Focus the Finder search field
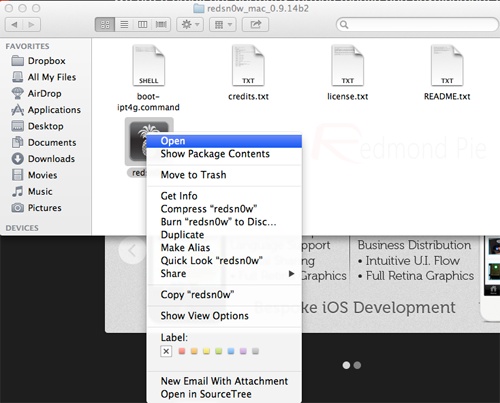The width and height of the screenshot is (500, 403). tap(418, 25)
